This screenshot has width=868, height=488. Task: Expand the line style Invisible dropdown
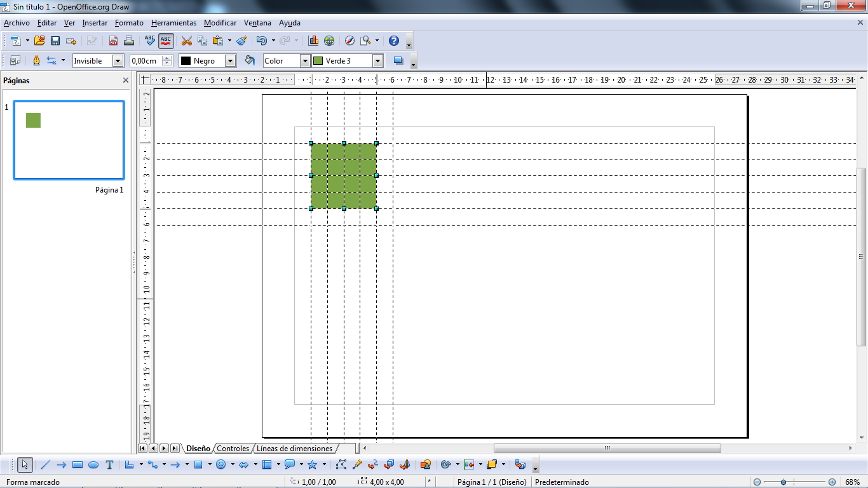point(118,61)
